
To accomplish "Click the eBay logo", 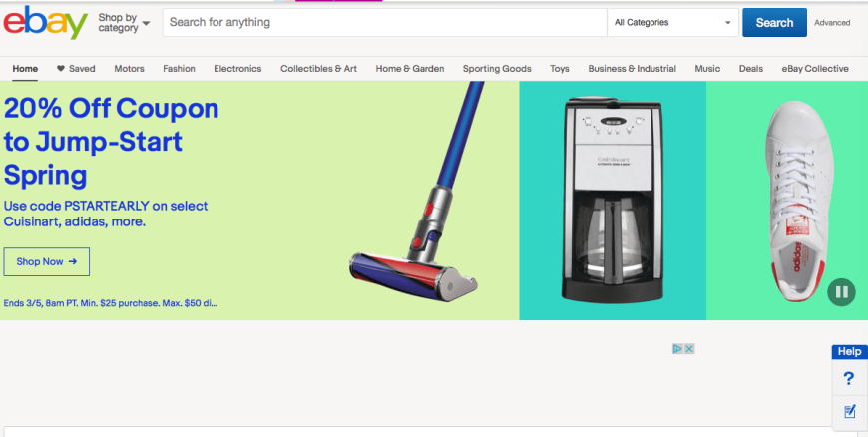I will (x=45, y=22).
